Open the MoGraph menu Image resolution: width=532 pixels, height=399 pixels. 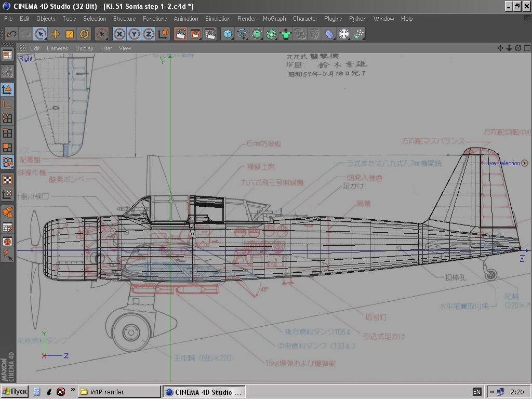pyautogui.click(x=274, y=19)
